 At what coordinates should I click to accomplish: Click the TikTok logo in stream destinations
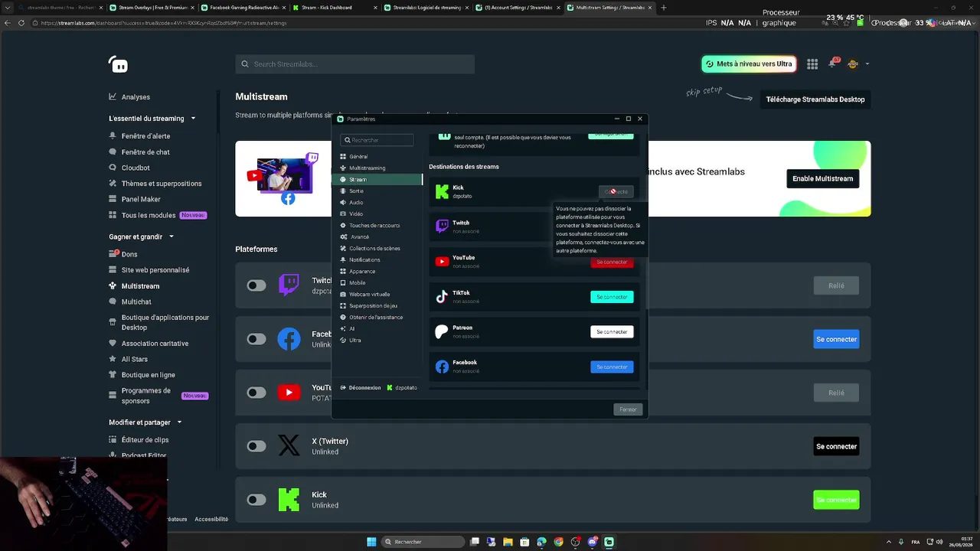point(442,297)
